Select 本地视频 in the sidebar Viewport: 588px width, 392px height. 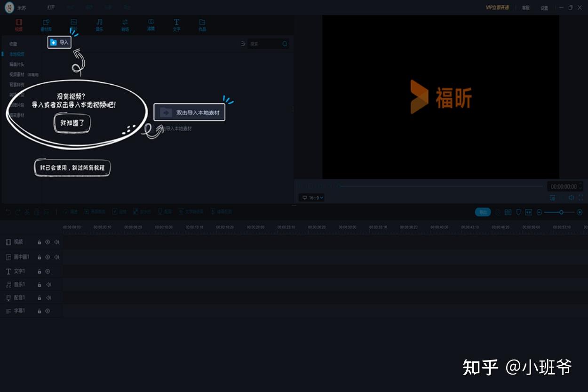tap(17, 54)
